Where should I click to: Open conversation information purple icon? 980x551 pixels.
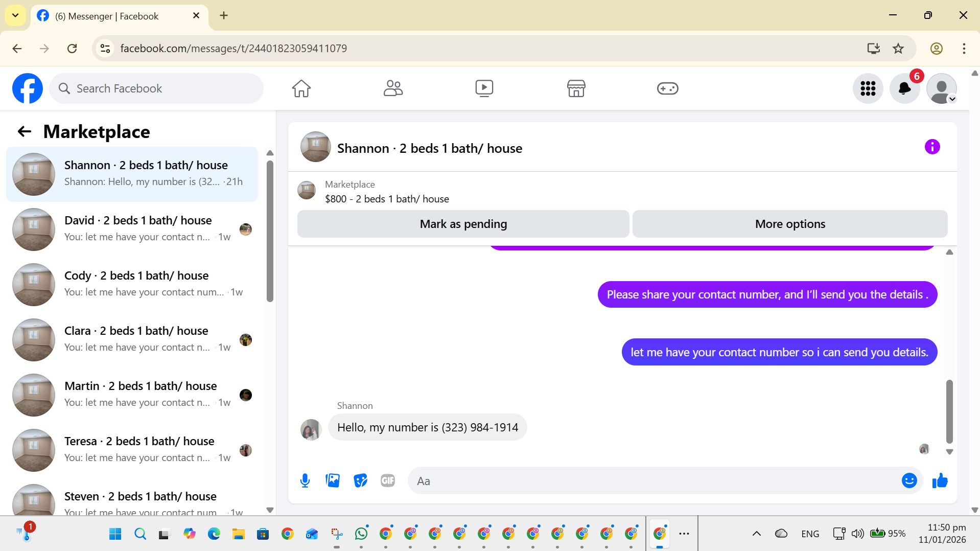(932, 147)
